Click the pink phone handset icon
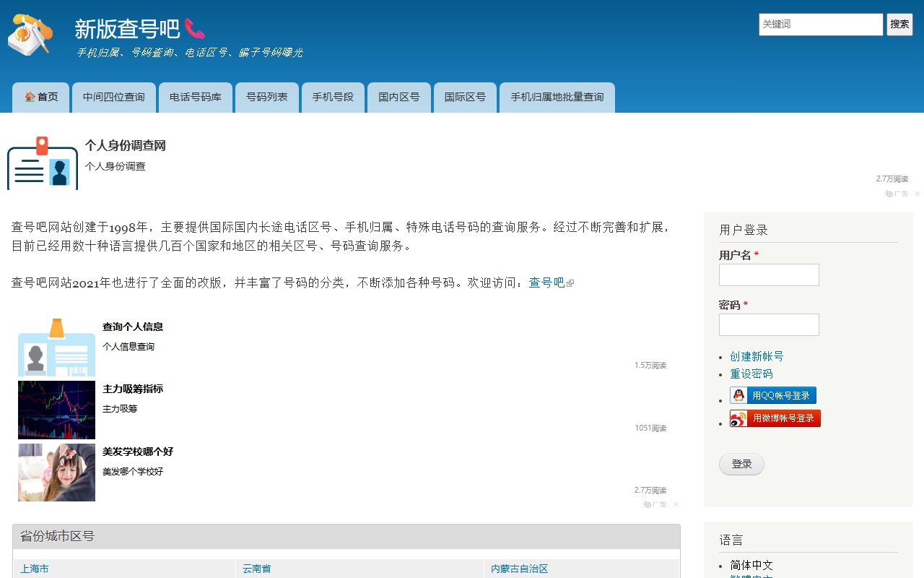 tap(195, 29)
